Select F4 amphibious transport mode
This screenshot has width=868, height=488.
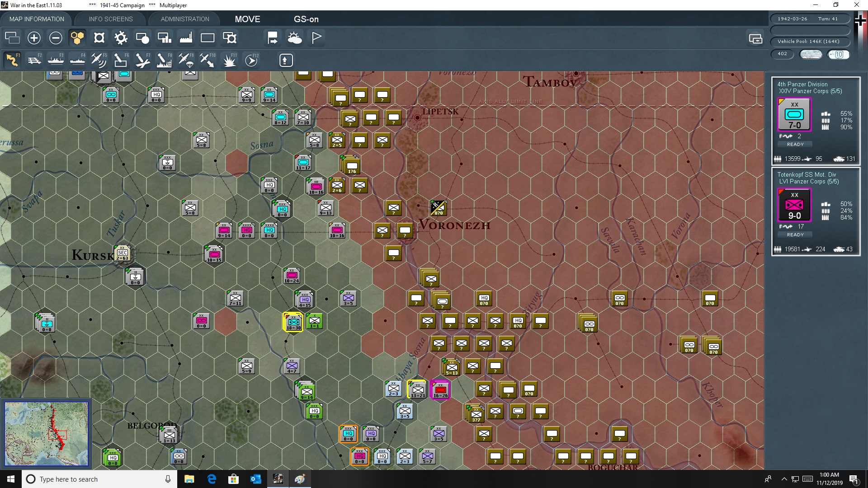tap(77, 60)
